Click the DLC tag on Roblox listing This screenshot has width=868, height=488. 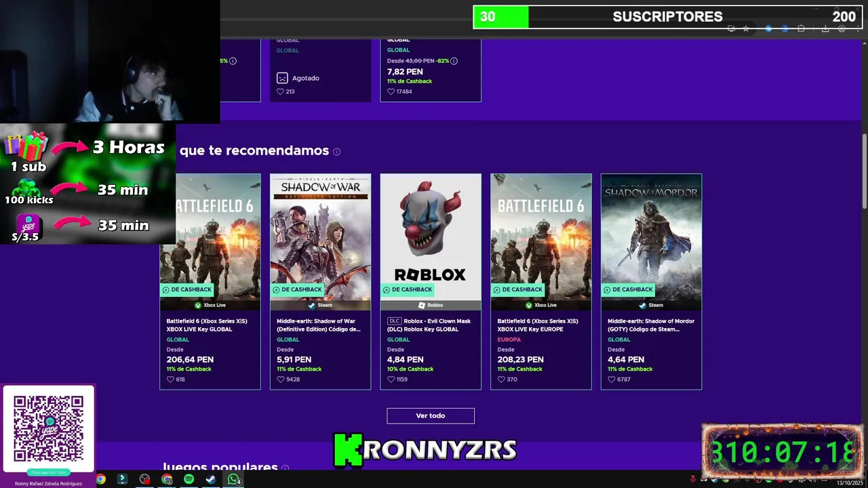pos(394,321)
